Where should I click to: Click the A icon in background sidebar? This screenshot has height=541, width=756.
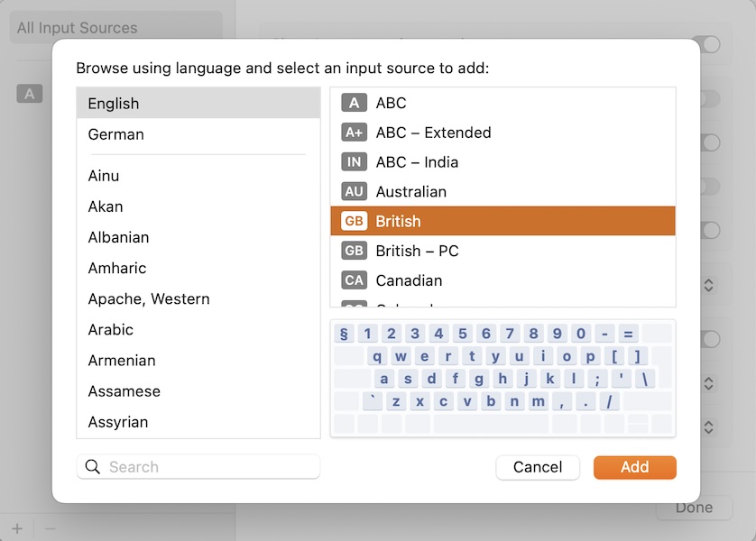point(30,94)
